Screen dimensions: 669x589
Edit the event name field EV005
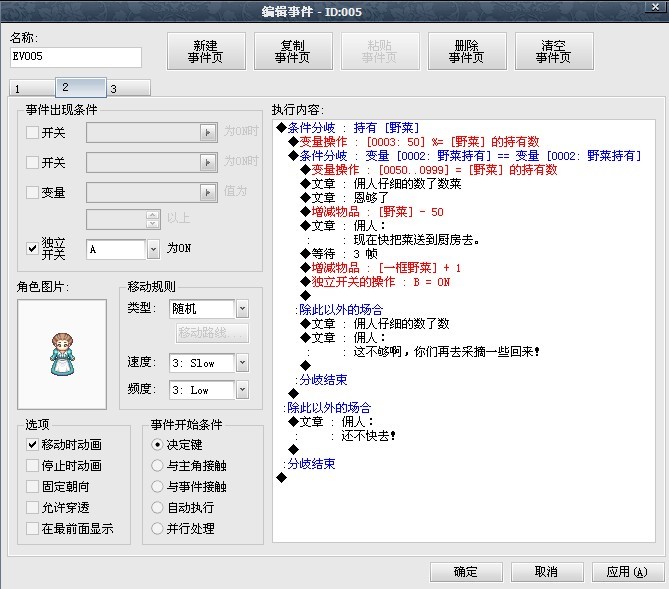(x=76, y=57)
